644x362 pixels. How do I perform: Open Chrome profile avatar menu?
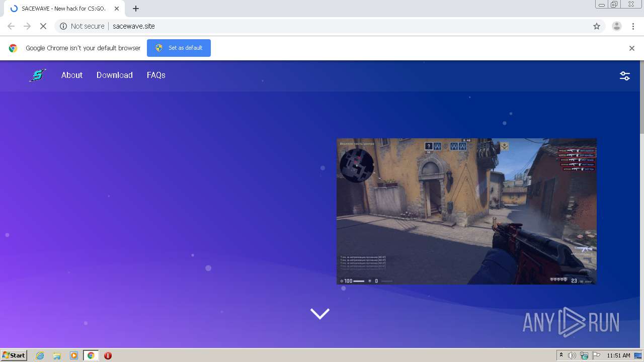click(x=617, y=26)
